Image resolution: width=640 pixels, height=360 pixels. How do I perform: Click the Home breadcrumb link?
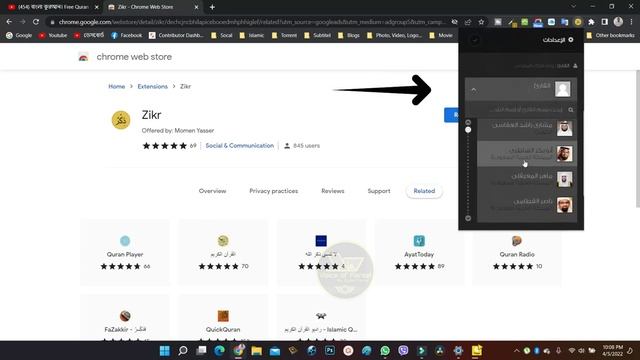coord(117,87)
